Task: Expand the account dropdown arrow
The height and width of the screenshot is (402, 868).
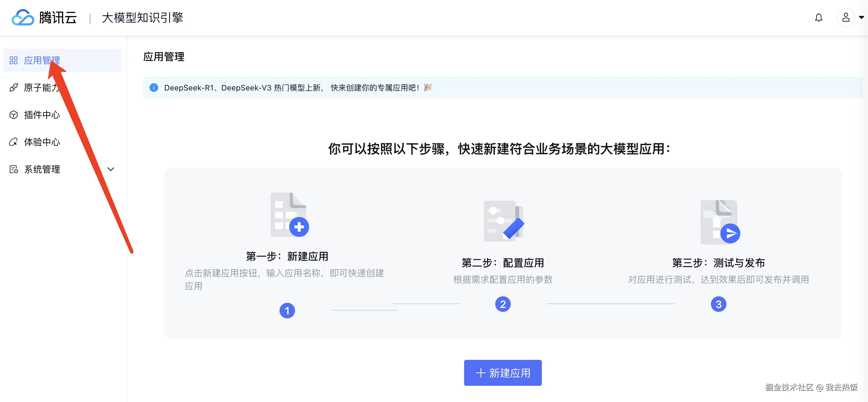Action: tap(861, 18)
